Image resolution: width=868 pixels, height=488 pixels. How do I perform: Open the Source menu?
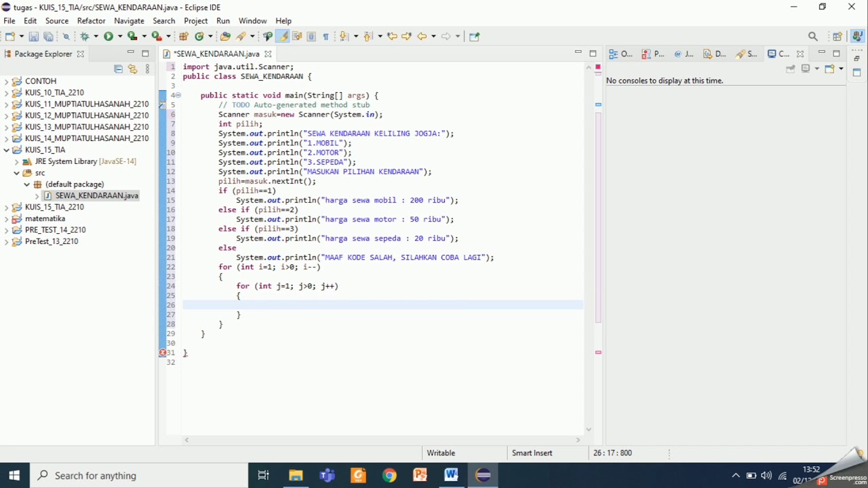click(57, 21)
